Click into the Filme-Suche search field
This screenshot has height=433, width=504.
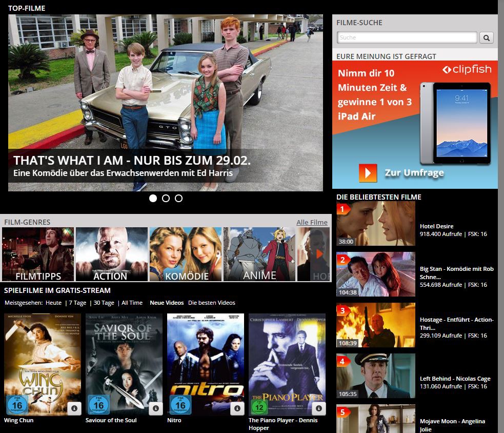click(x=407, y=37)
